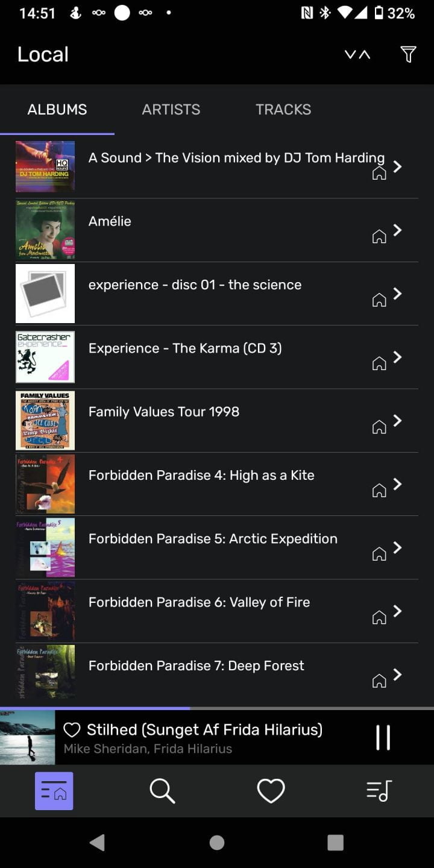Expand Forbidden Paradise 7: Deep Forest chevron
This screenshot has height=868, width=434.
tap(397, 675)
